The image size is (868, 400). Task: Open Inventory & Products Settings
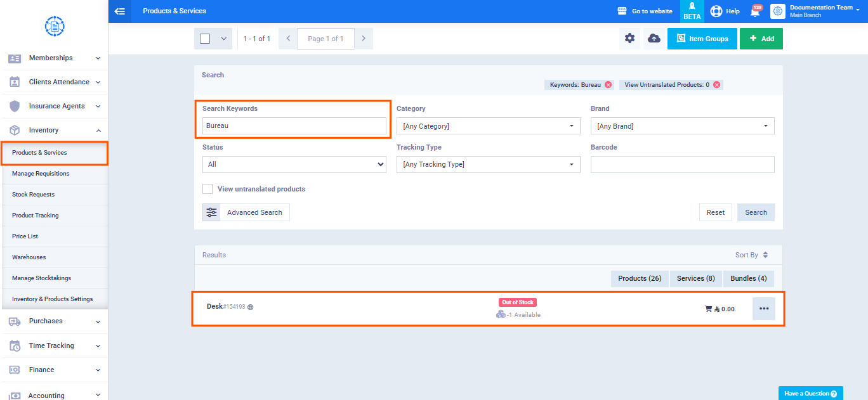coord(55,299)
